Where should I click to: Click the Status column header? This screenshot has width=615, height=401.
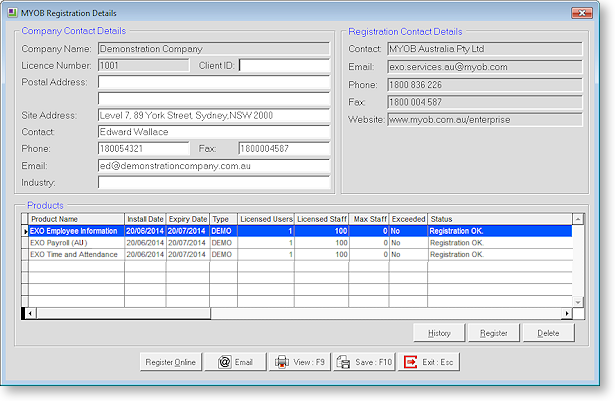click(495, 219)
